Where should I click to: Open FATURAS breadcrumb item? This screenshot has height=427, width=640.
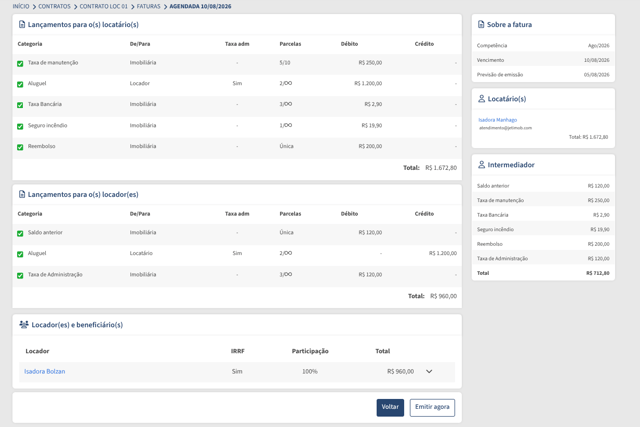click(x=149, y=7)
